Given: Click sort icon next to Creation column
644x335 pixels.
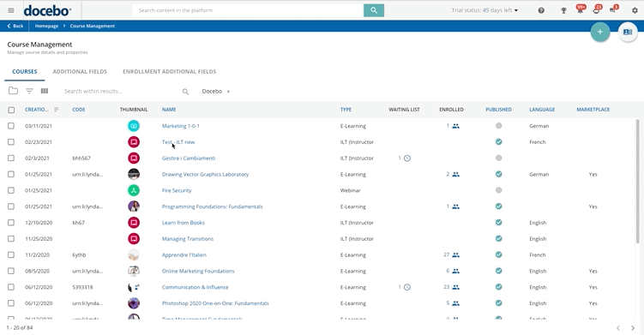Looking at the screenshot, I should tap(57, 110).
